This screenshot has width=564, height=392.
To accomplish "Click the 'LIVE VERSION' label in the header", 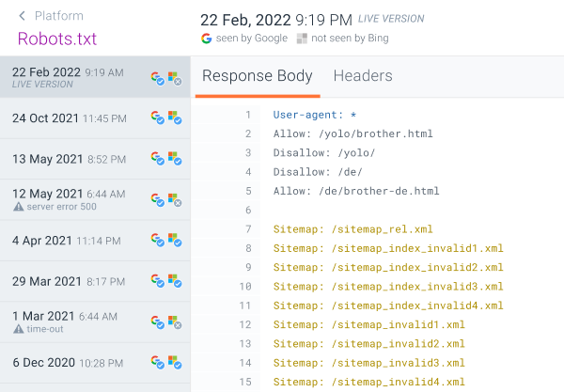I will 391,19.
